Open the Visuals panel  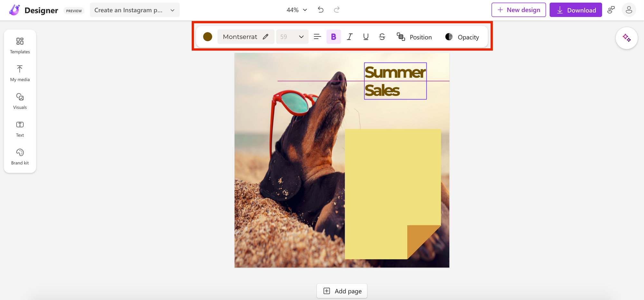20,101
